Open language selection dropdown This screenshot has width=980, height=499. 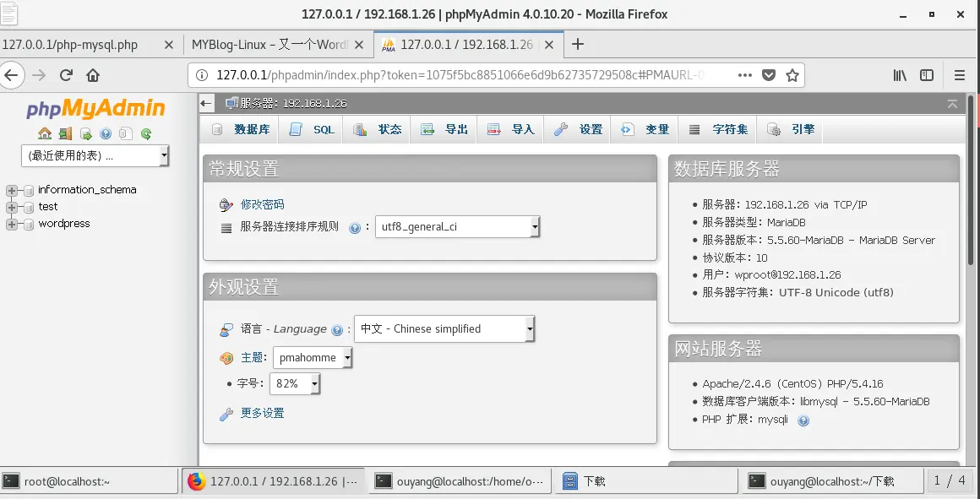tap(444, 329)
